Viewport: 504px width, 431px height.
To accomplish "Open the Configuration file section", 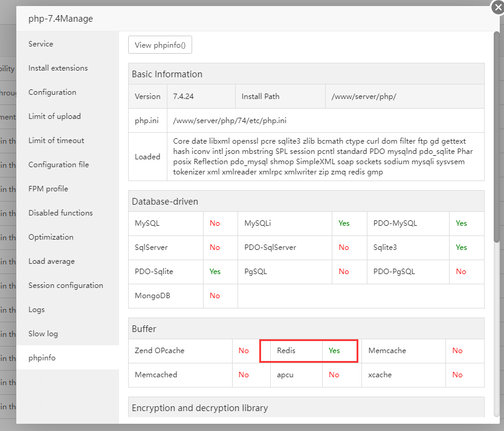I will click(59, 165).
